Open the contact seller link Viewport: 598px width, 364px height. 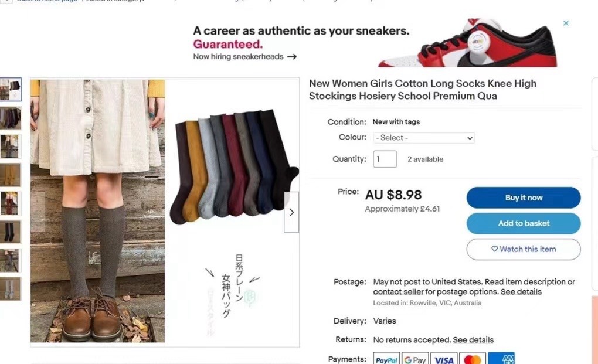point(398,292)
